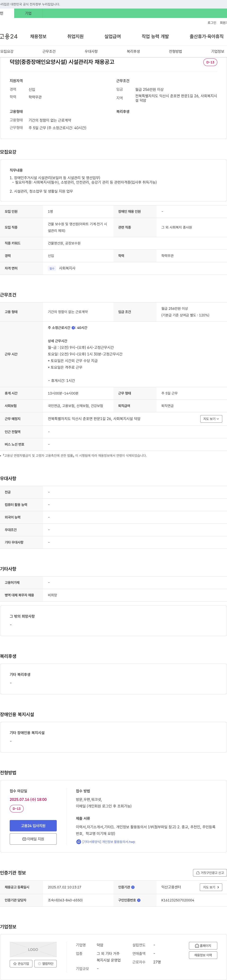Open the 고용24 site logo
Screen dimensions: 227x980
click(9, 36)
